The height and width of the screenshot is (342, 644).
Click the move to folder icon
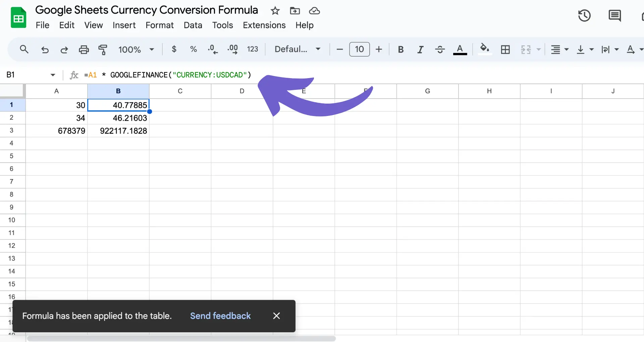pos(295,11)
